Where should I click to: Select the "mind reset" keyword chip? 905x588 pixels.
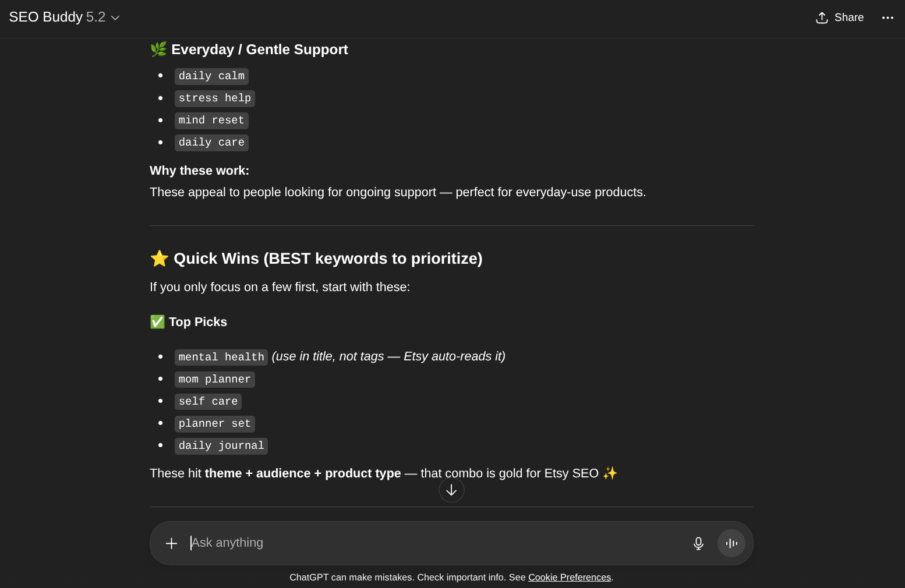coord(211,121)
